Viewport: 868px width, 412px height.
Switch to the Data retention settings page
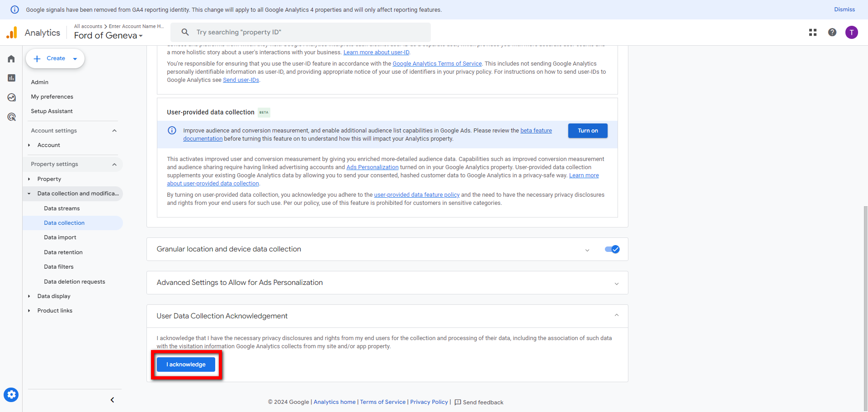[x=63, y=252]
